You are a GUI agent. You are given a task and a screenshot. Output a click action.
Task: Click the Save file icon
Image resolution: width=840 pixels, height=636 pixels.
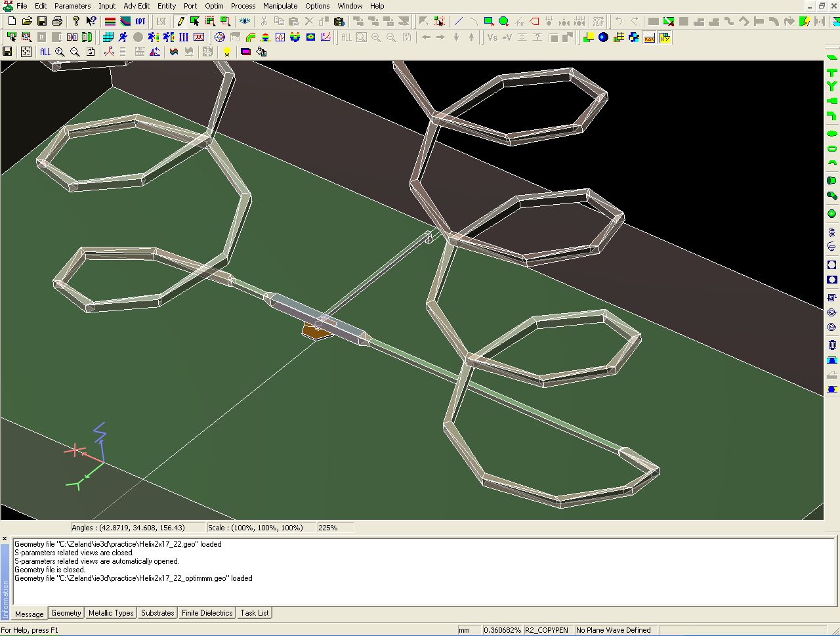coord(42,22)
